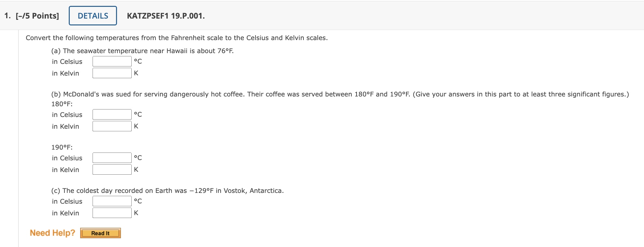This screenshot has height=247, width=644.
Task: Click the K unit label beside last field
Action: point(136,213)
